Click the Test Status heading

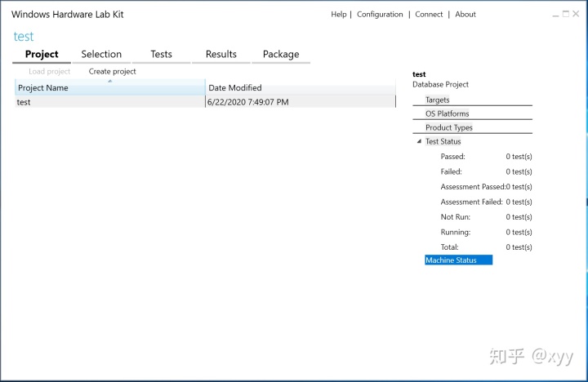pos(443,141)
